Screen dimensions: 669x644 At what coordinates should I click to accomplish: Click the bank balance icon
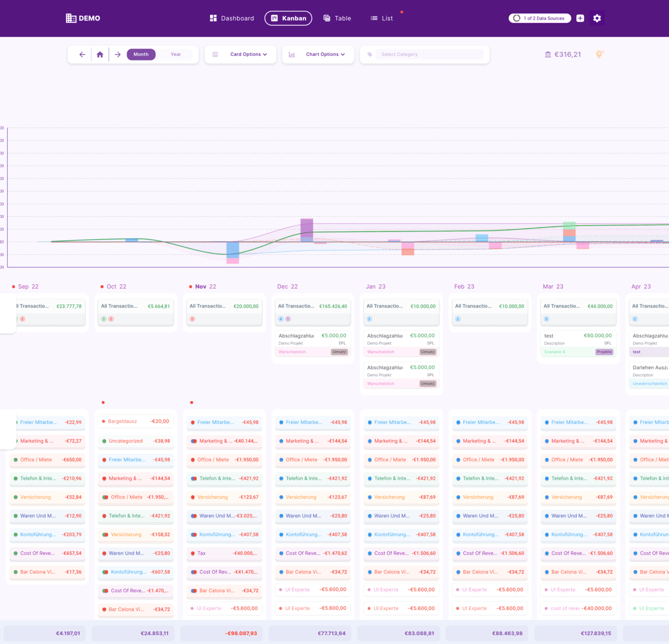pyautogui.click(x=548, y=54)
